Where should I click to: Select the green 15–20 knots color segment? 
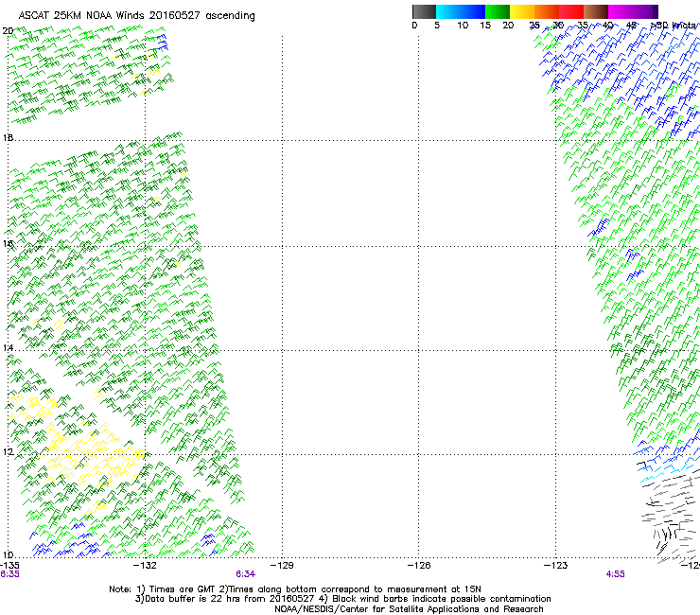[498, 11]
